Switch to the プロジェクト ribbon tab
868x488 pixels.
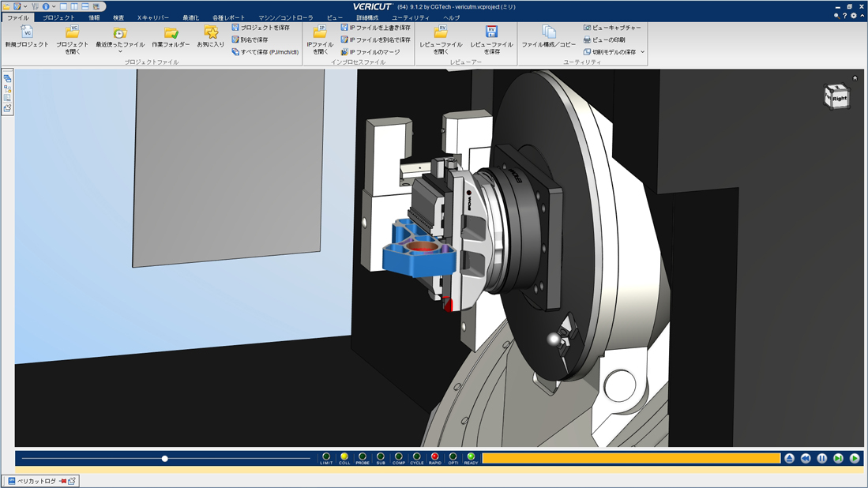pyautogui.click(x=58, y=17)
